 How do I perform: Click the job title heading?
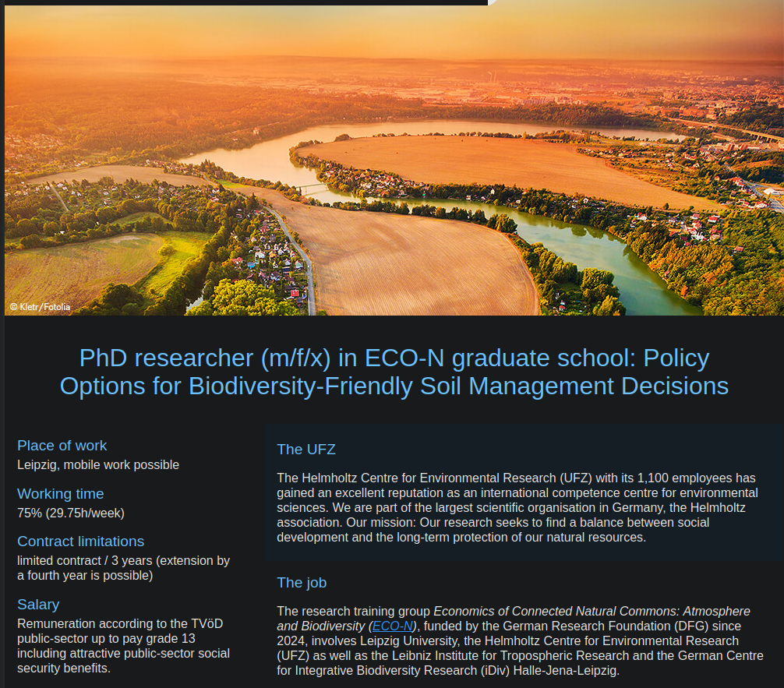click(x=394, y=372)
